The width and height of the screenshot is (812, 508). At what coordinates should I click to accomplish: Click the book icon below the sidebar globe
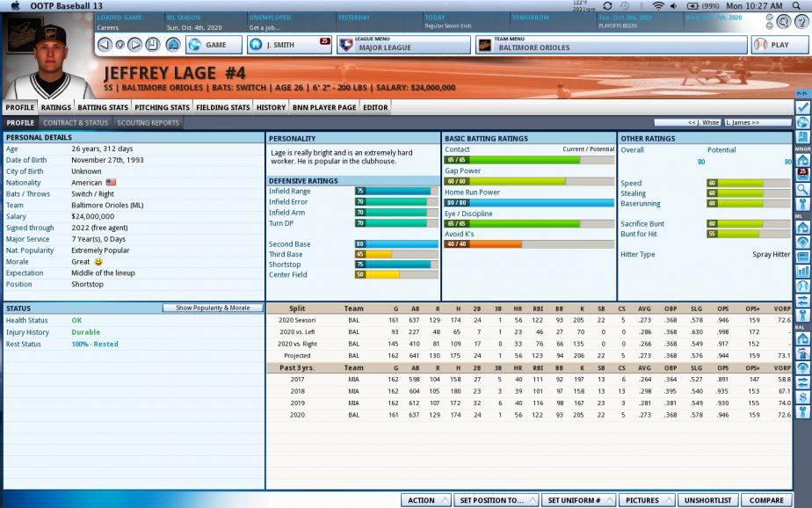pos(802,137)
